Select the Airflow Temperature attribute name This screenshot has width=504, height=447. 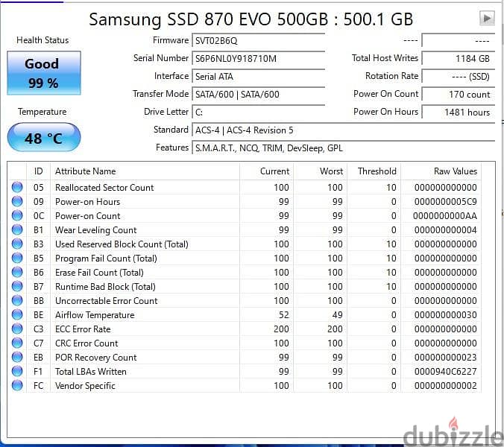[x=95, y=314]
